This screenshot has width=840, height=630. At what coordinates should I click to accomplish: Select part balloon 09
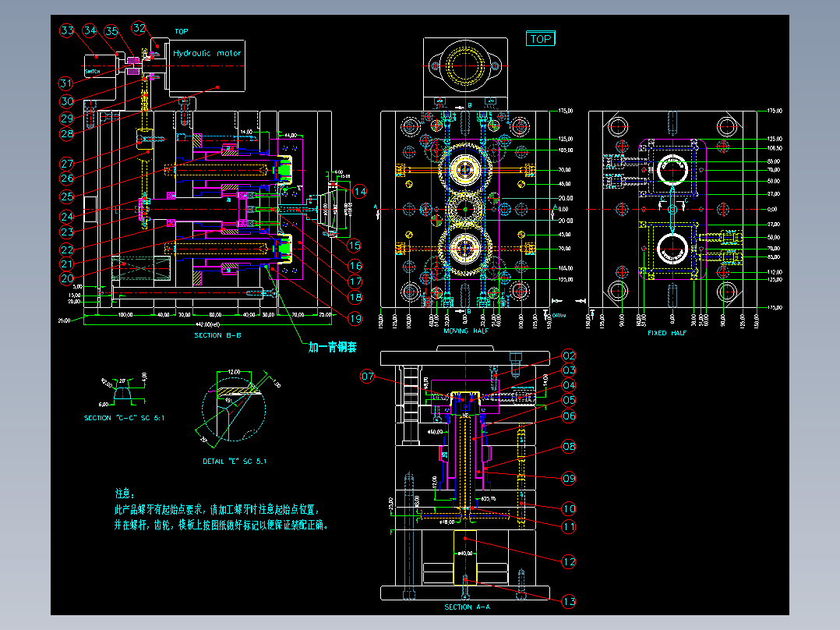(569, 478)
